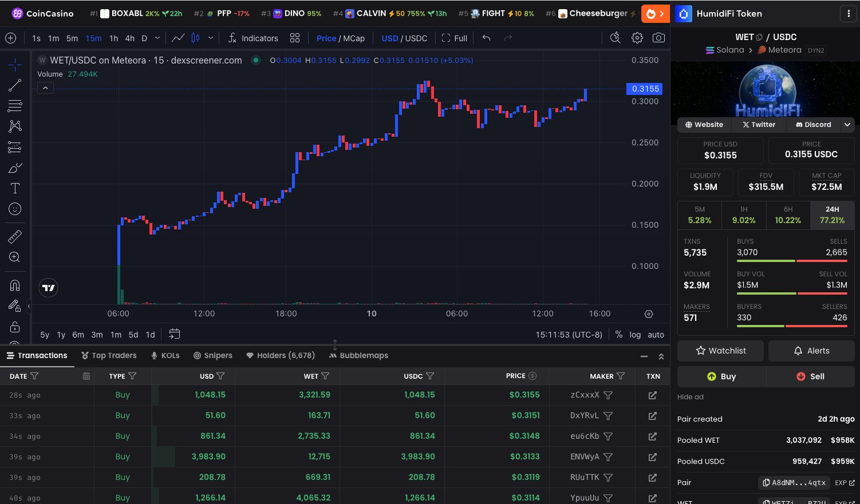Open transaction link for zCxxxX trade
Viewport: 860px width, 504px height.
(x=652, y=395)
